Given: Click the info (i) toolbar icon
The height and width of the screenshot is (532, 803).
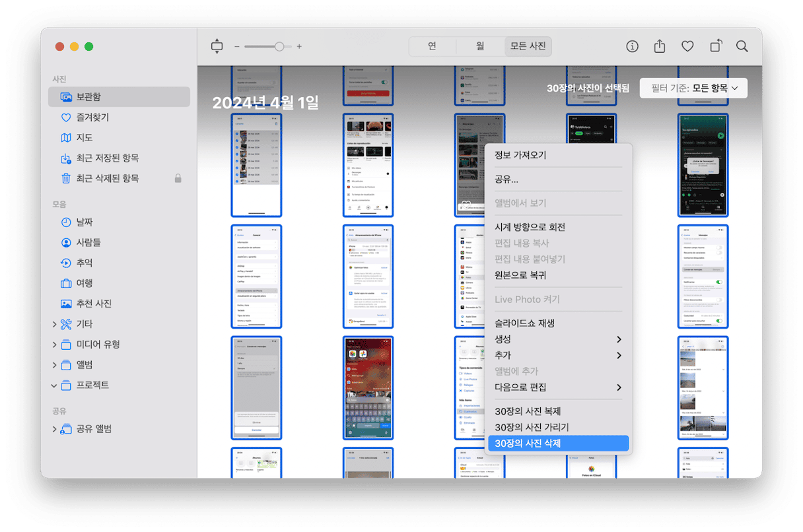Looking at the screenshot, I should 632,46.
